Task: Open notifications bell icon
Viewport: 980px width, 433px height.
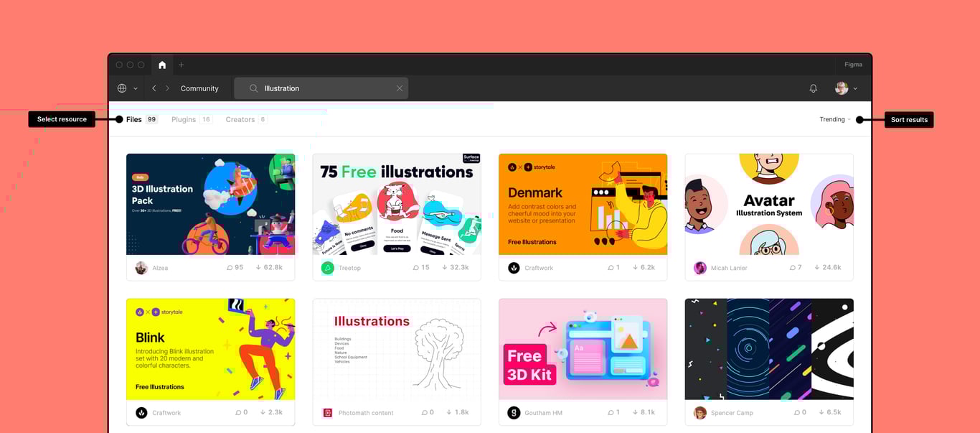Action: pyautogui.click(x=814, y=88)
